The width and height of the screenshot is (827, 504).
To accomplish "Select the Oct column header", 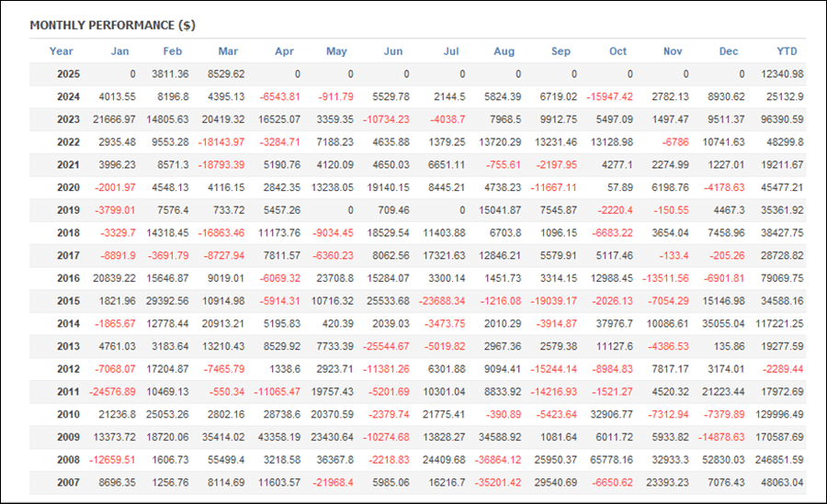I will coord(617,51).
